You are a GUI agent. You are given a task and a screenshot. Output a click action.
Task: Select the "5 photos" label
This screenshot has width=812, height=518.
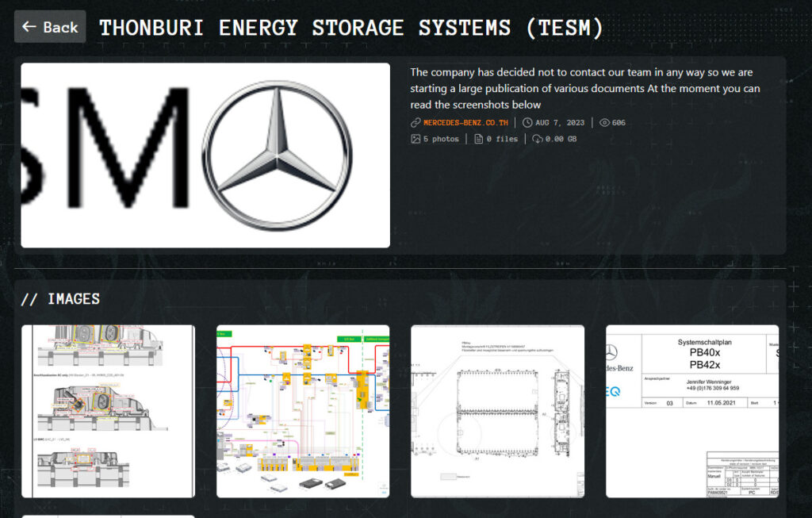(441, 139)
